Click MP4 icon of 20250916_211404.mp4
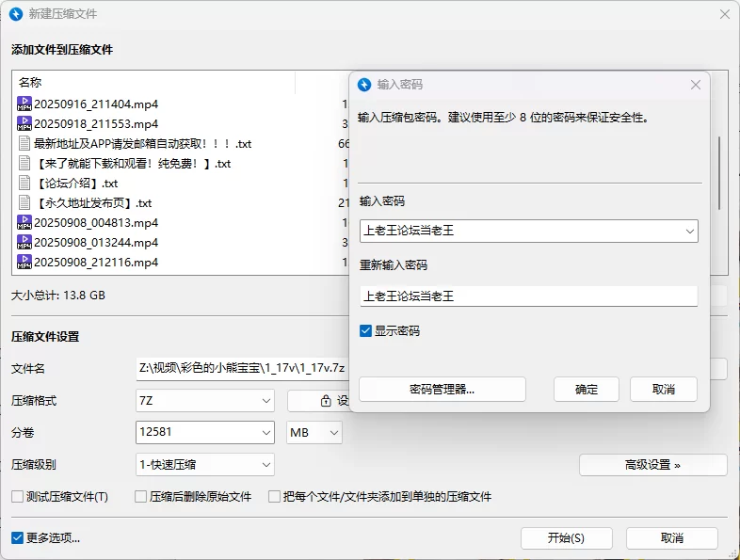The width and height of the screenshot is (740, 560). (24, 104)
